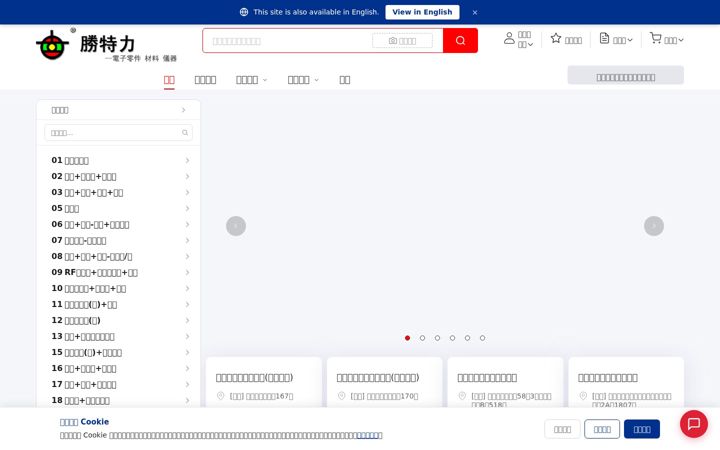The width and height of the screenshot is (720, 450).
Task: Open category row numbered 13
Action: coord(120,337)
